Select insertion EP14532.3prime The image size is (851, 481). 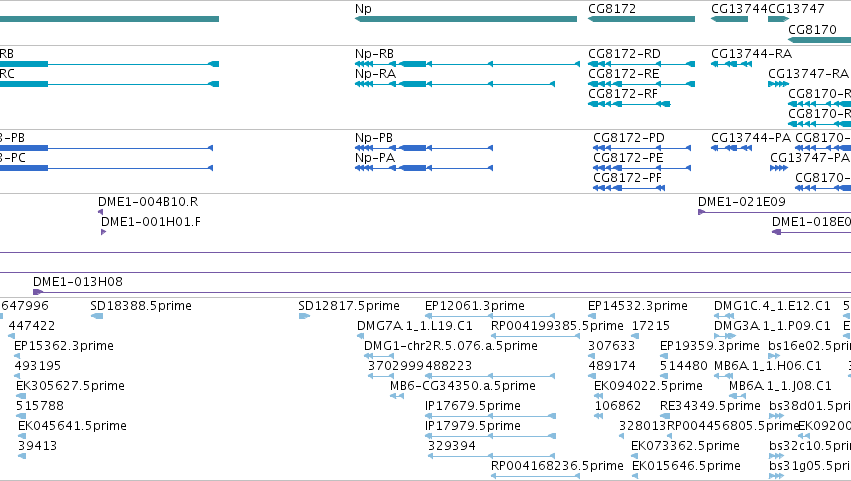tap(638, 306)
